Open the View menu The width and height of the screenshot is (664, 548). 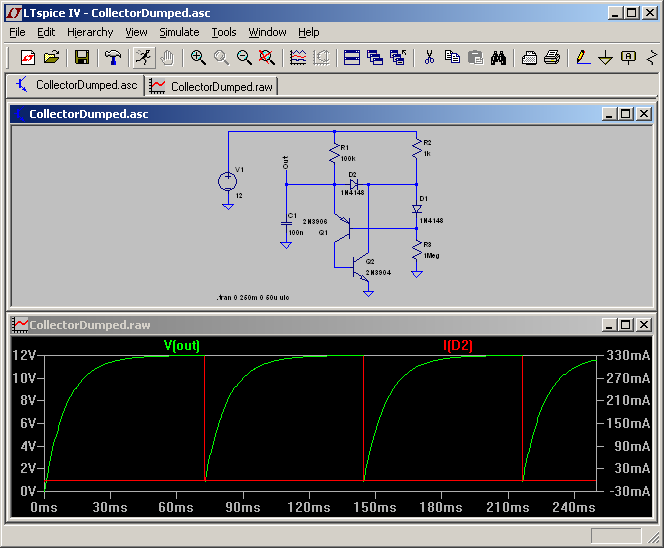pyautogui.click(x=136, y=32)
